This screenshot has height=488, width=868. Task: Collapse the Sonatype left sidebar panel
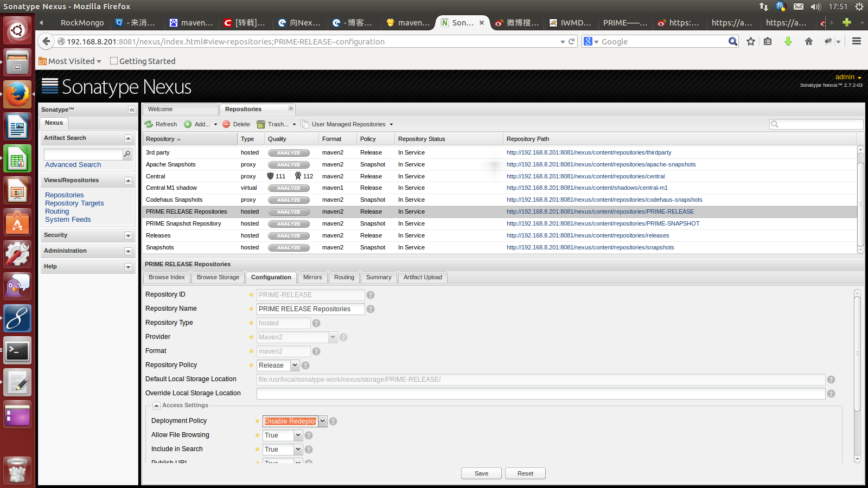pos(132,110)
